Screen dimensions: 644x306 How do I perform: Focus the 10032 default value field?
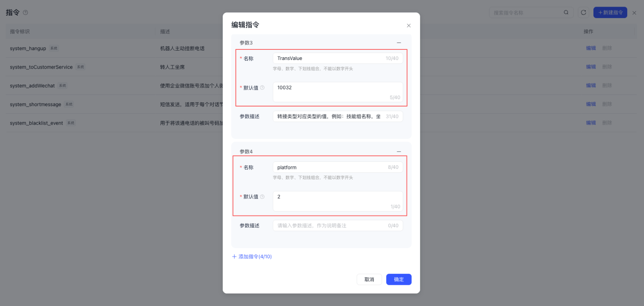pos(337,92)
